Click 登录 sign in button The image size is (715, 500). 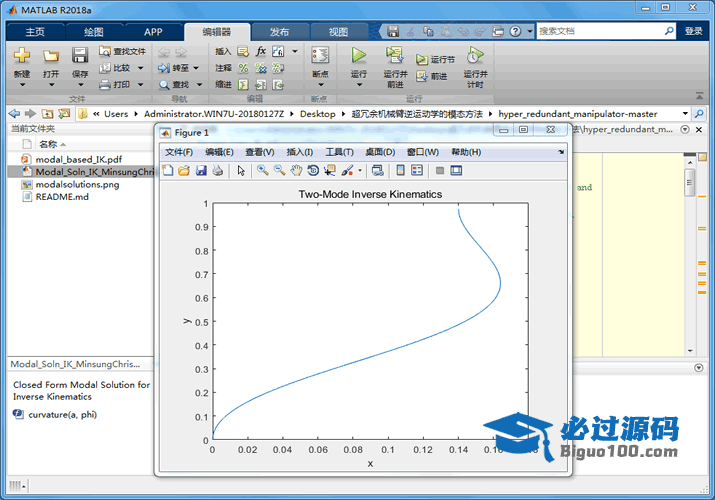(x=694, y=31)
